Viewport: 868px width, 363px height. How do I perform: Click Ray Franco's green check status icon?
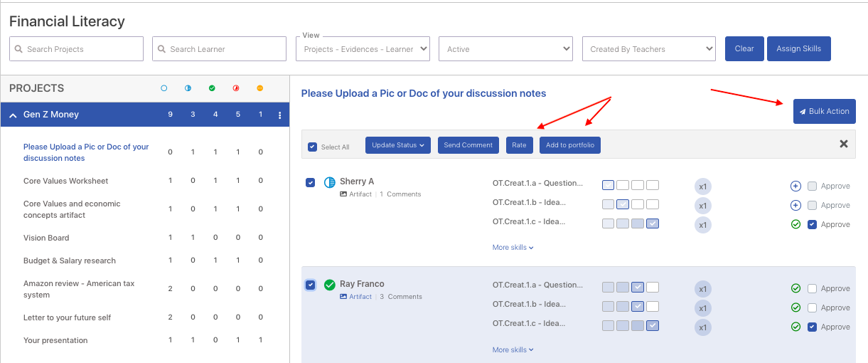click(330, 285)
